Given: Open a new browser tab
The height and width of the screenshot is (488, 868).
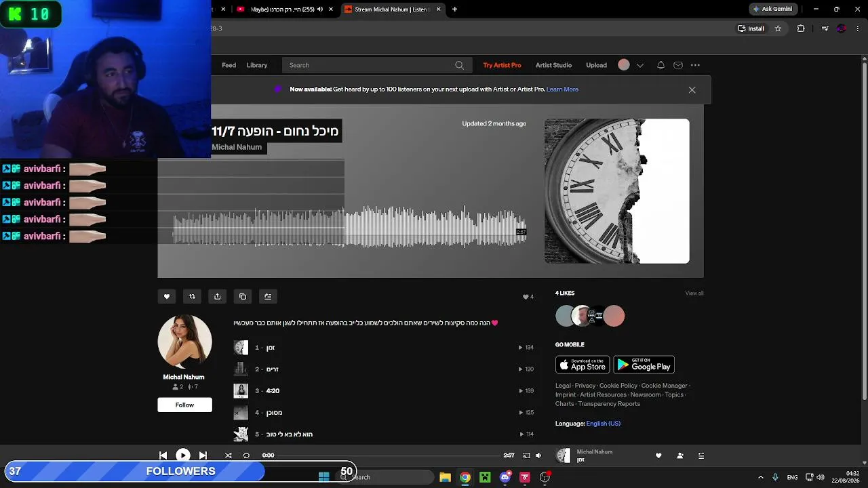Looking at the screenshot, I should click(x=454, y=9).
